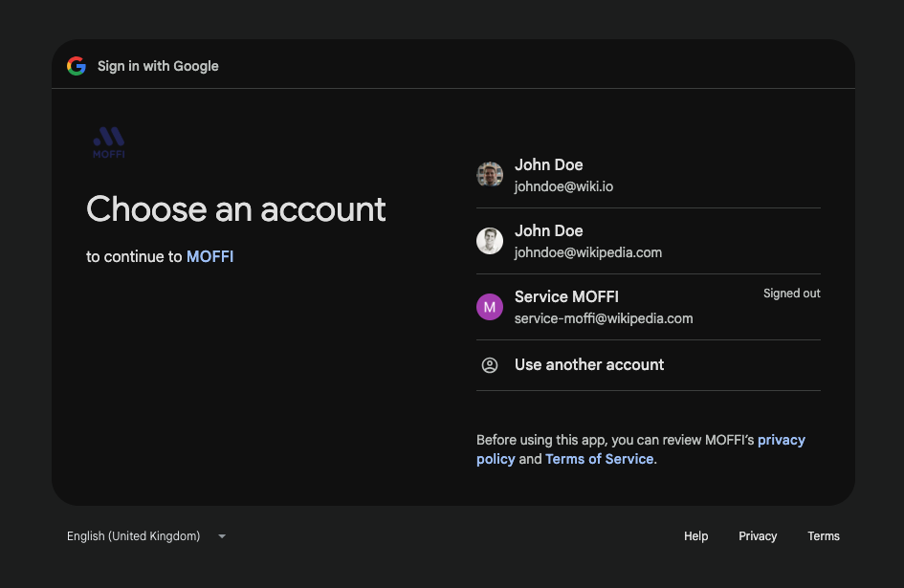The image size is (904, 588).
Task: Open the Privacy footer link
Action: (x=758, y=536)
